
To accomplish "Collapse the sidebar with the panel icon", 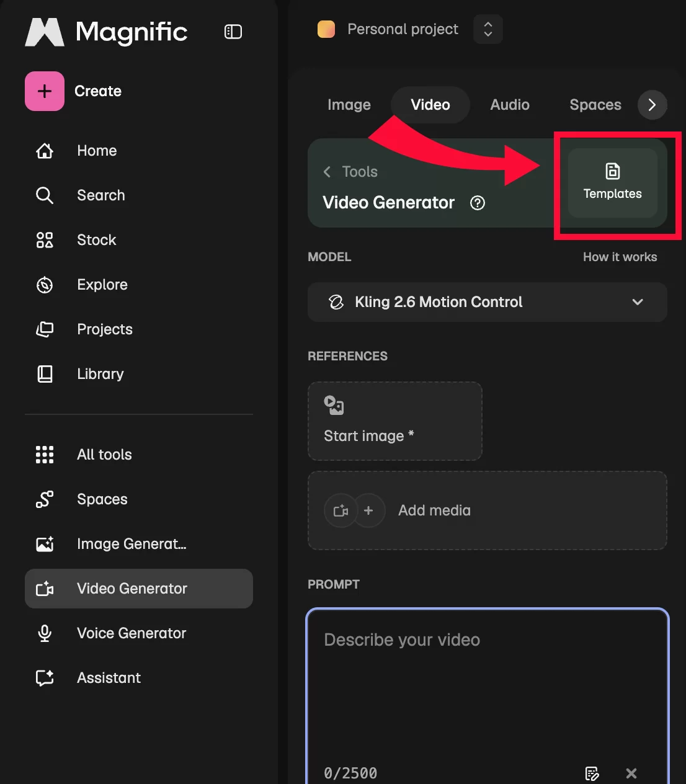I will pos(233,32).
